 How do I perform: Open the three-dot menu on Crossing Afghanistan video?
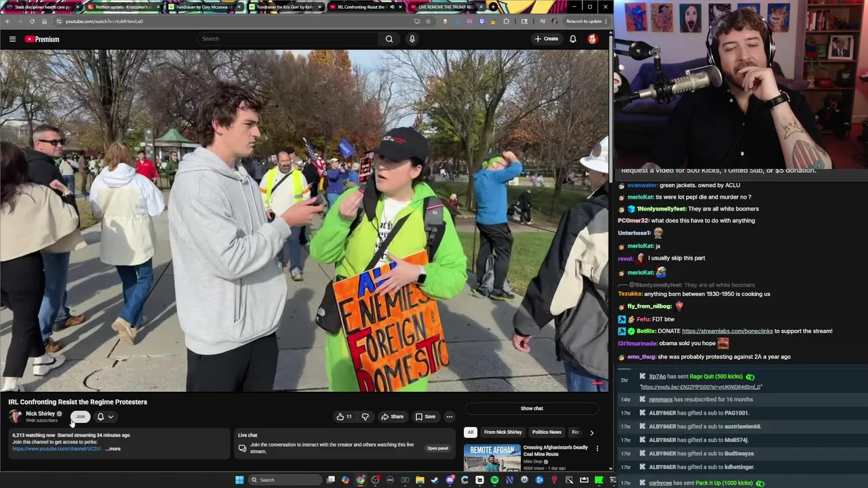click(597, 448)
